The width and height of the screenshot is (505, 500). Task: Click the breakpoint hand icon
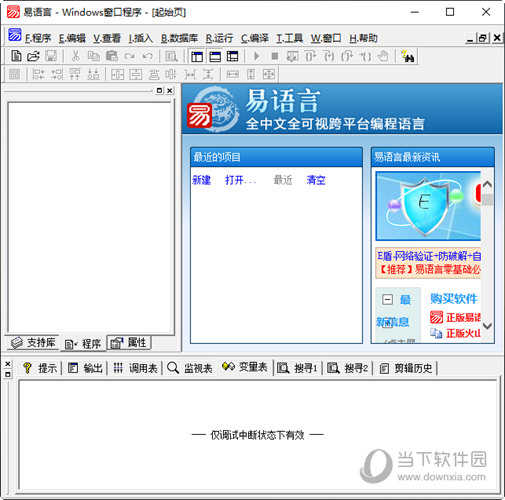click(x=383, y=56)
